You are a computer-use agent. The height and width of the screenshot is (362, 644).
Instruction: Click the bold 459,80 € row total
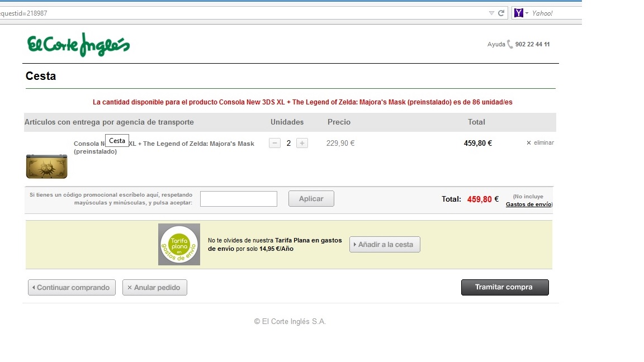point(477,143)
